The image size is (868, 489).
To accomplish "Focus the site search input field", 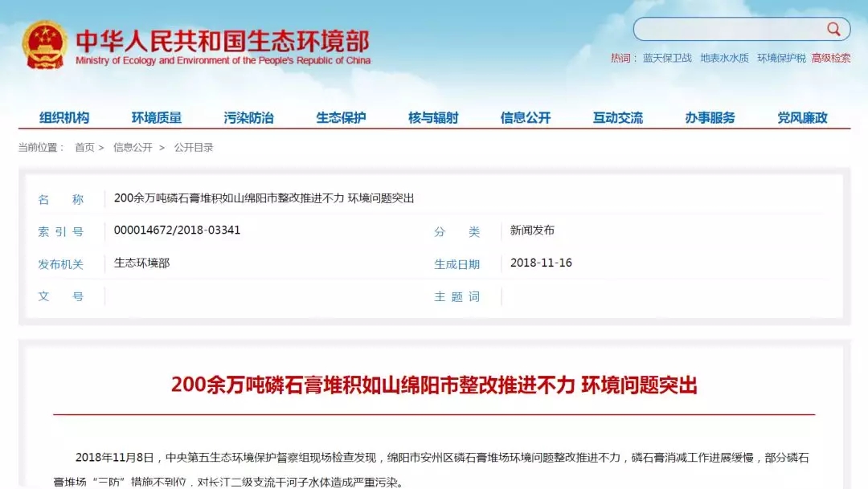I will (742, 29).
